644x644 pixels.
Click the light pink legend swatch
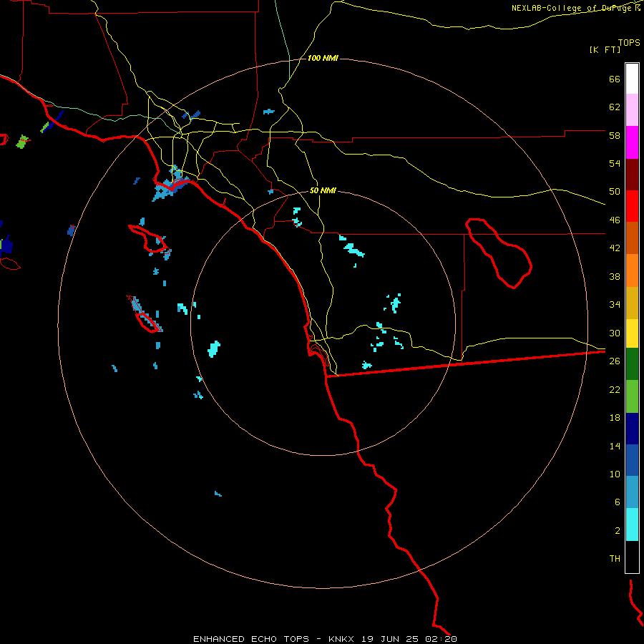[x=632, y=110]
